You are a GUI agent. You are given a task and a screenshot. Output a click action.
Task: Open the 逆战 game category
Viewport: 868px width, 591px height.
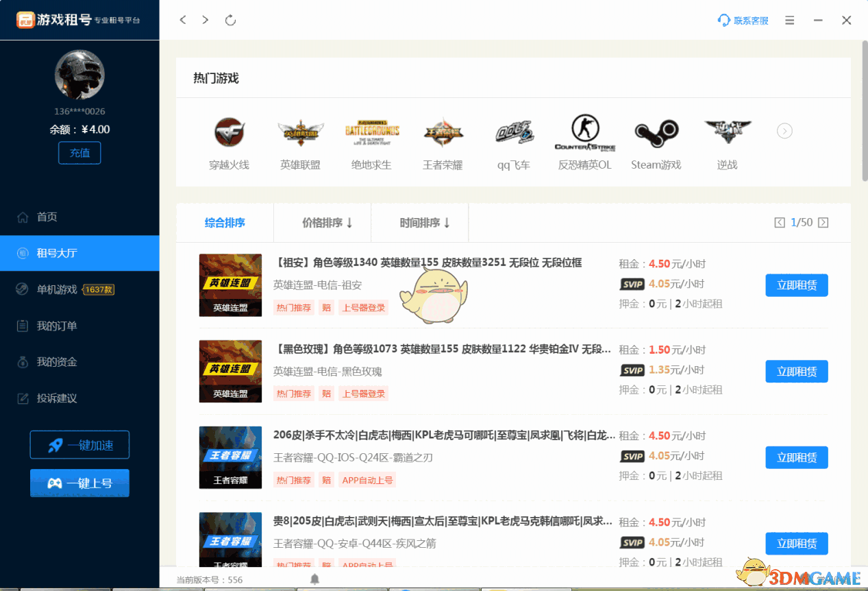pyautogui.click(x=727, y=132)
